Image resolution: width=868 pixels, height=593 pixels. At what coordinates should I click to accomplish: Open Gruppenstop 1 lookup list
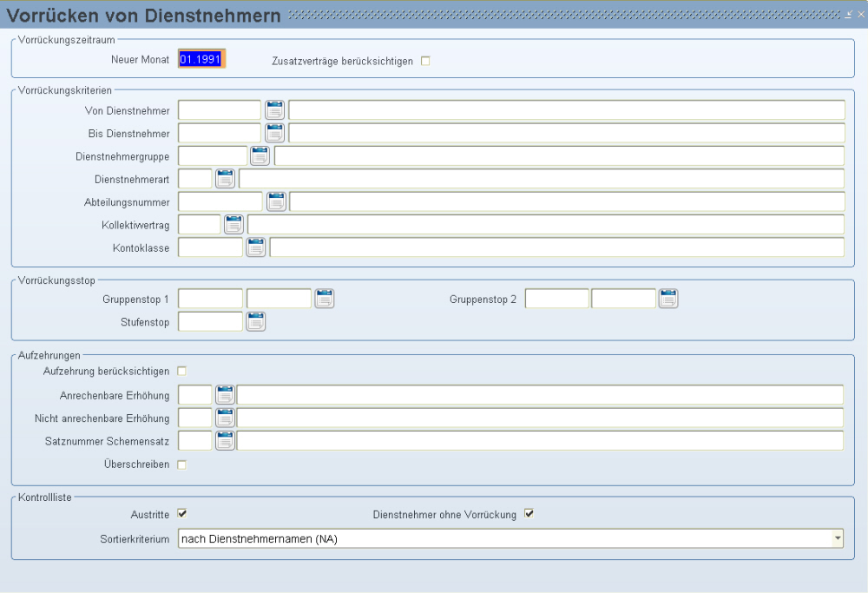tap(324, 299)
